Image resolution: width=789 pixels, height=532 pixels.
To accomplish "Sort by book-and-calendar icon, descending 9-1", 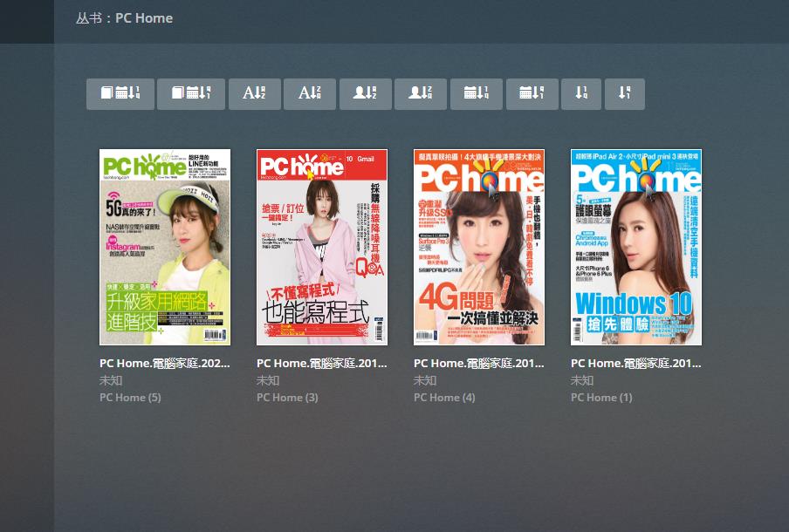I will 191,94.
